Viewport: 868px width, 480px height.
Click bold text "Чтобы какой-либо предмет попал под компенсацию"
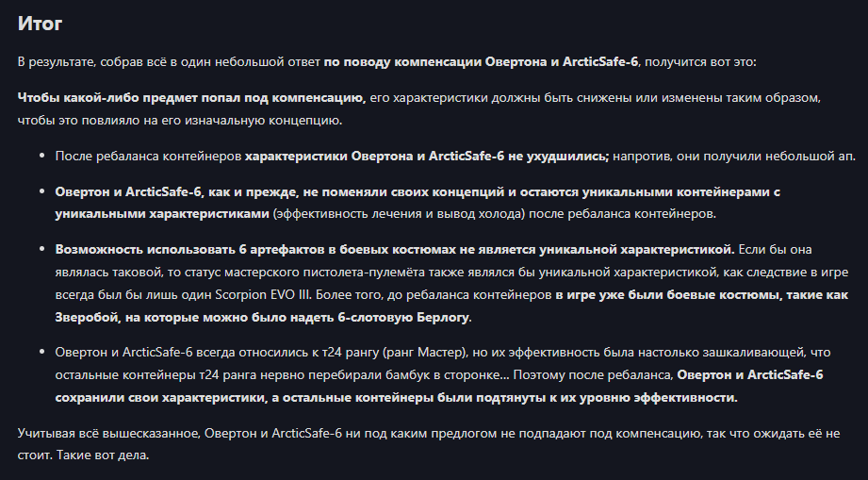[x=191, y=97]
